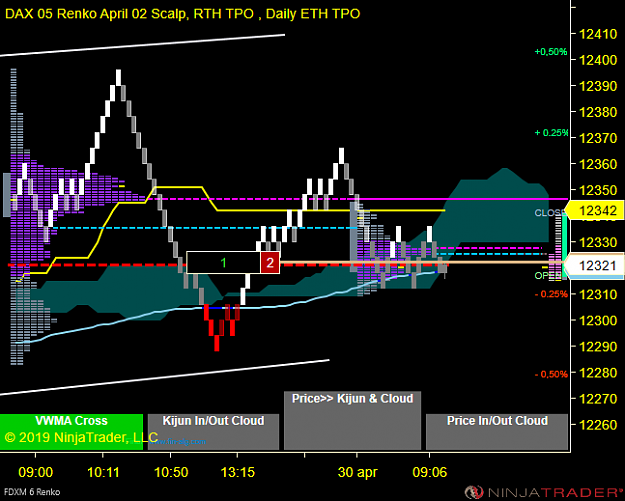The width and height of the screenshot is (625, 501).
Task: Select the red box labeled 2
Action: pyautogui.click(x=270, y=263)
